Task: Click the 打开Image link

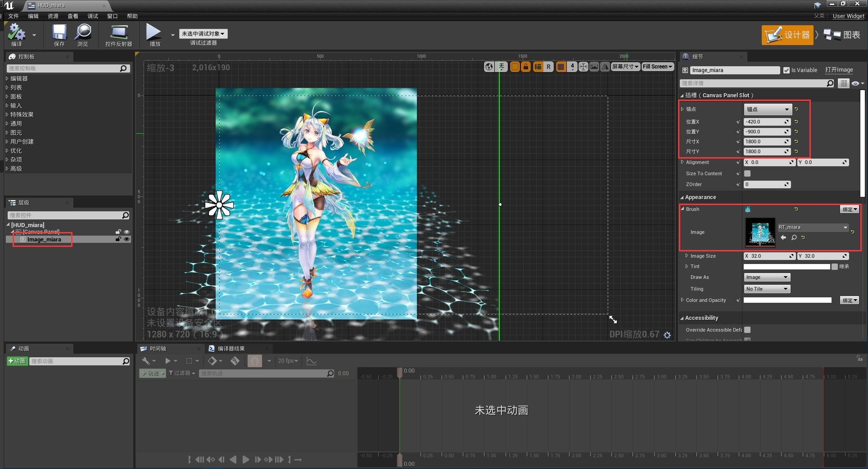Action: pyautogui.click(x=839, y=70)
